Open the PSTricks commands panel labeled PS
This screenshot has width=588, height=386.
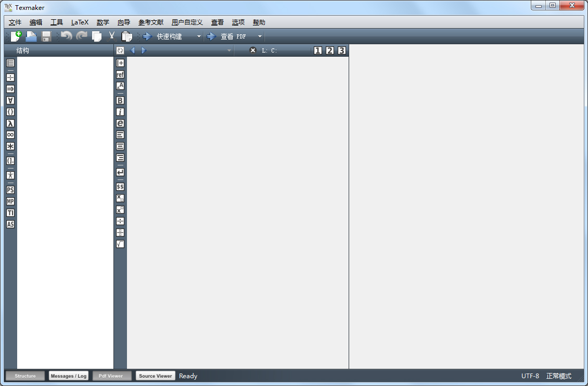click(9, 189)
